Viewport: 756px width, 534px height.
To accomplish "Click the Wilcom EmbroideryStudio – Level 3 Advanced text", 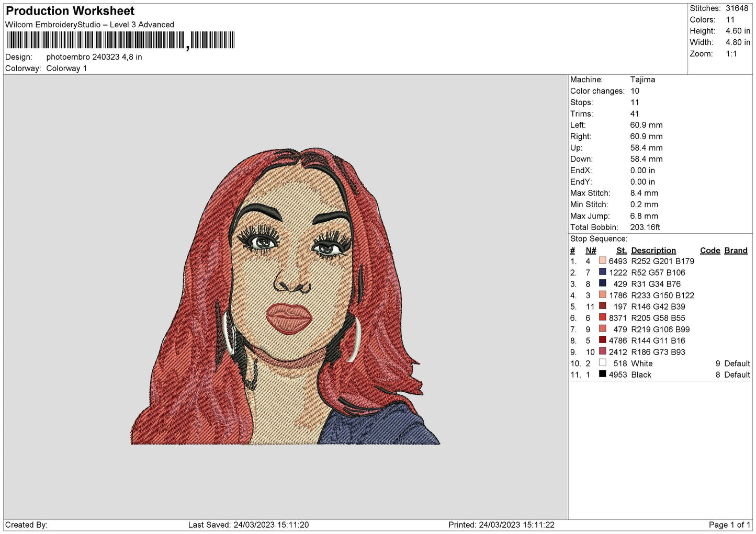I will pos(89,25).
